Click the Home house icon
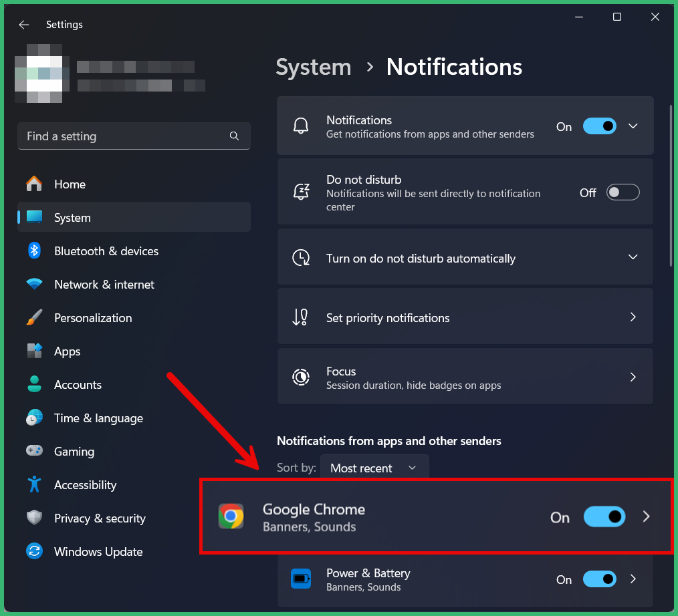678x616 pixels. coord(34,184)
